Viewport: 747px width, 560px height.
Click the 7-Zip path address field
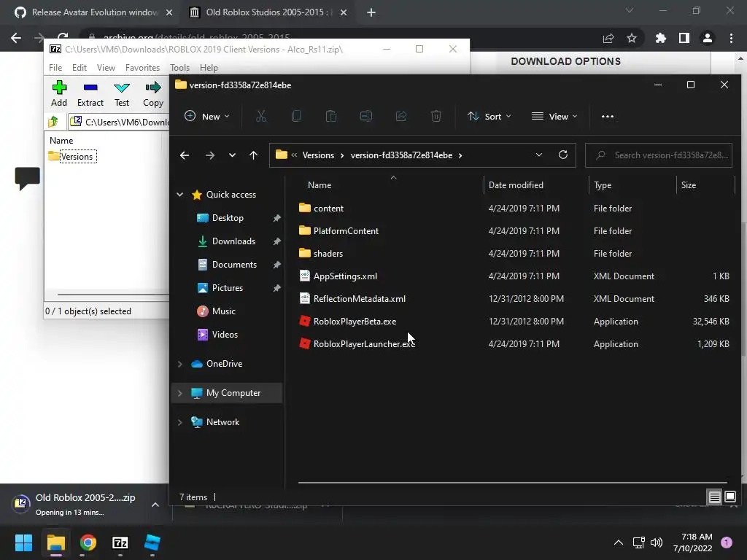(x=119, y=122)
